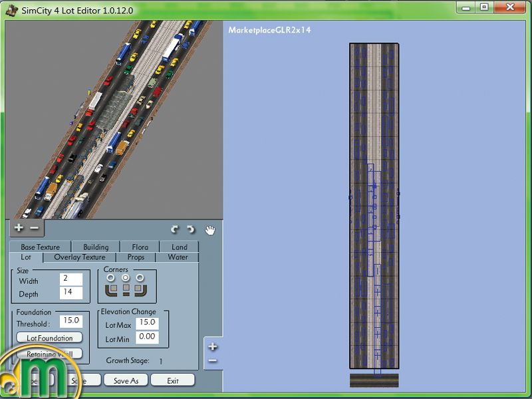Viewport: 532px width, 399px height.
Task: Close the Lot Editor window
Action: coord(510,7)
